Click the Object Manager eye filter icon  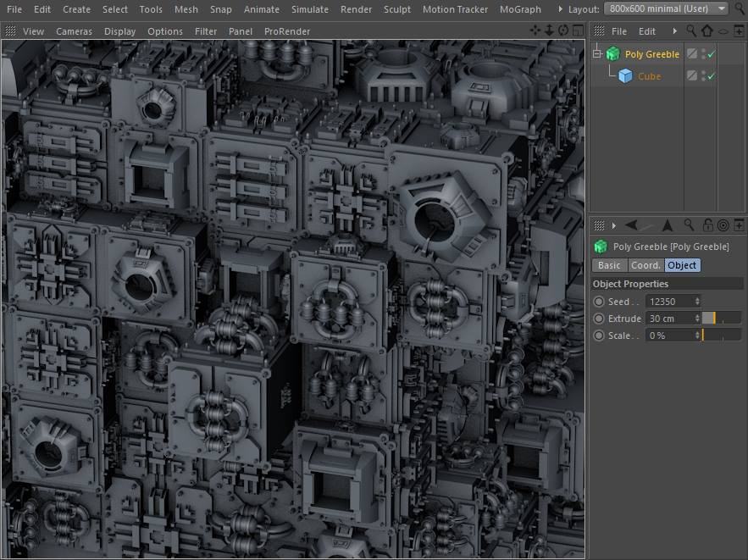(723, 31)
